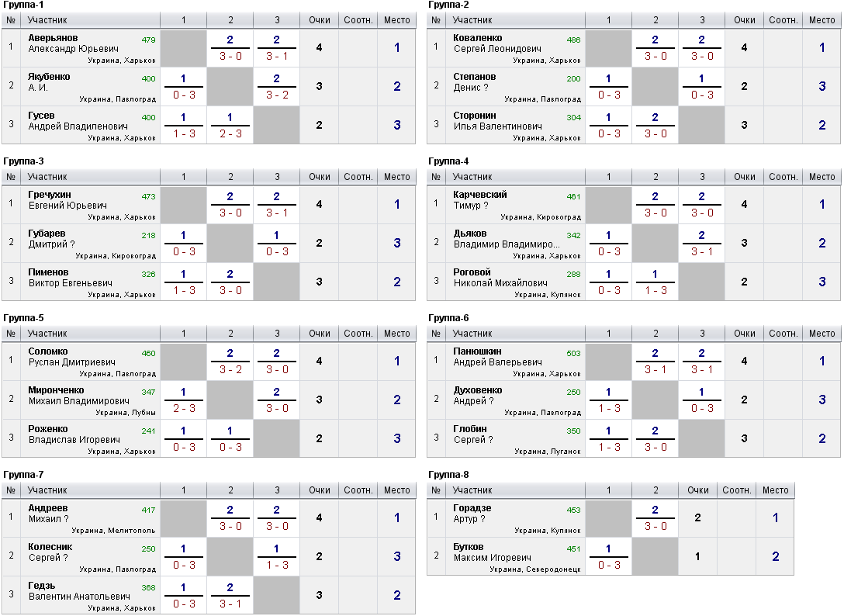Select Гречухин Евгений Юрьевич in Группа-3
The height and width of the screenshot is (616, 844).
pos(67,200)
